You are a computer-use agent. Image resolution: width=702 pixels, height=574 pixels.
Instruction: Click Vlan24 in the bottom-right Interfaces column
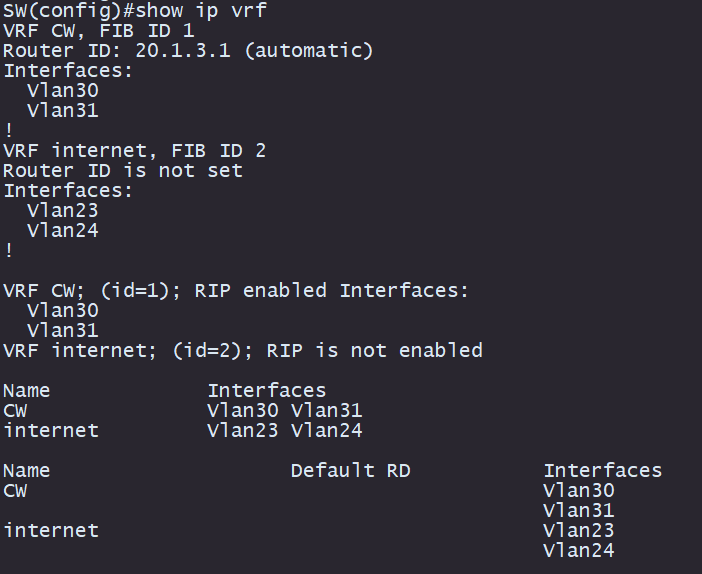tap(578, 551)
